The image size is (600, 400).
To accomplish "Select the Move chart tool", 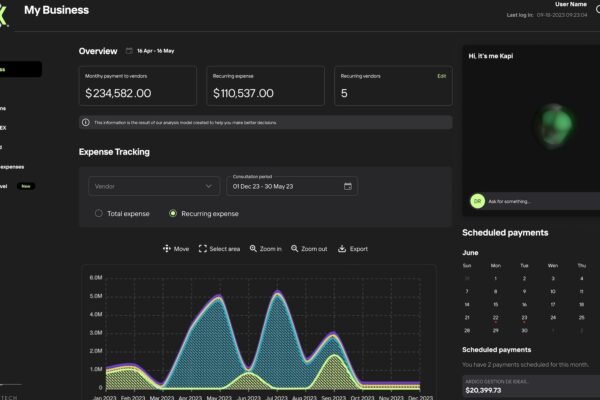I will 176,249.
